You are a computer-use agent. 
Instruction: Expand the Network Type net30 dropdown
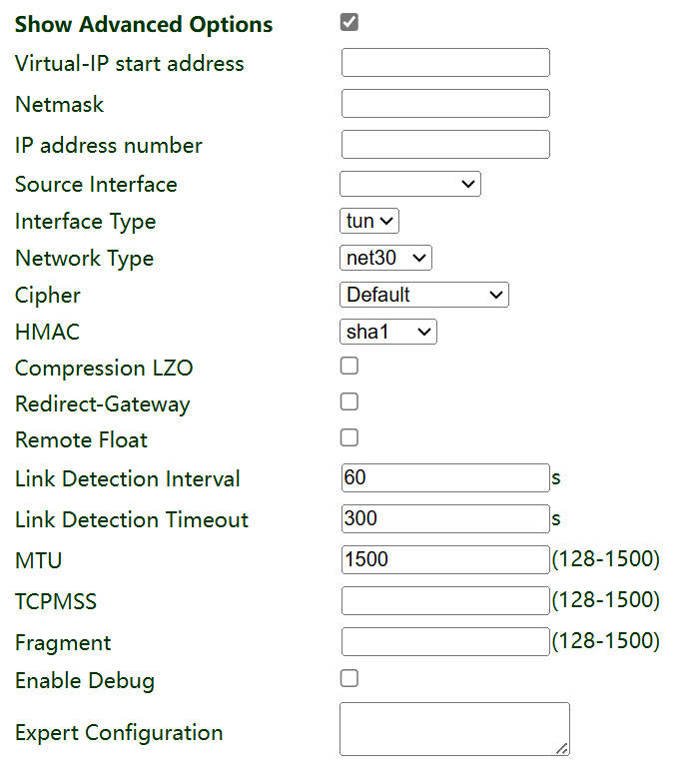pos(385,258)
